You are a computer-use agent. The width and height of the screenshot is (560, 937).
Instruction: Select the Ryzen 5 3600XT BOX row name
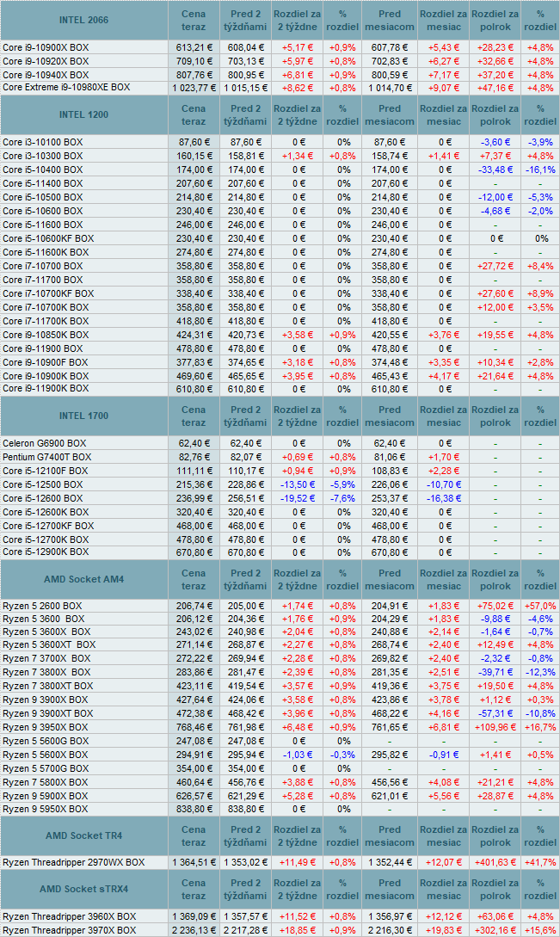click(49, 644)
